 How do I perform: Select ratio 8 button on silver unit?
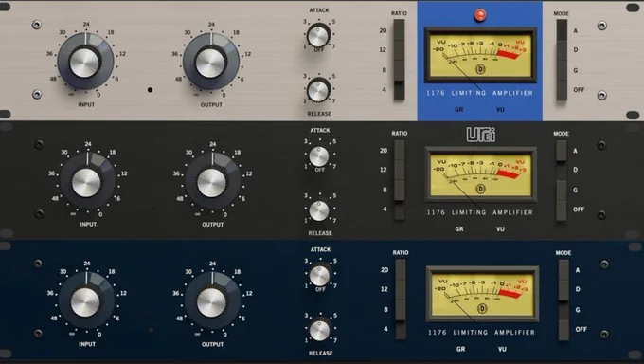click(399, 70)
